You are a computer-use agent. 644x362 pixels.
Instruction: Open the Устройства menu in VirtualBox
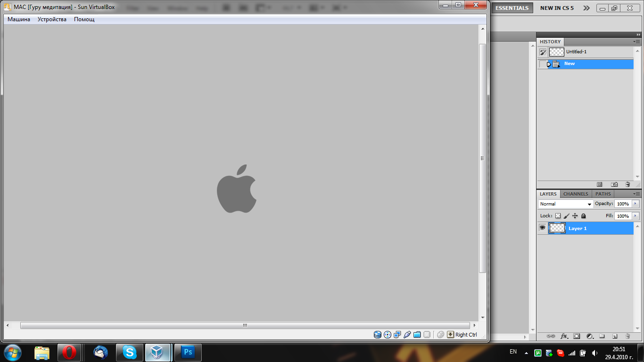tap(52, 19)
